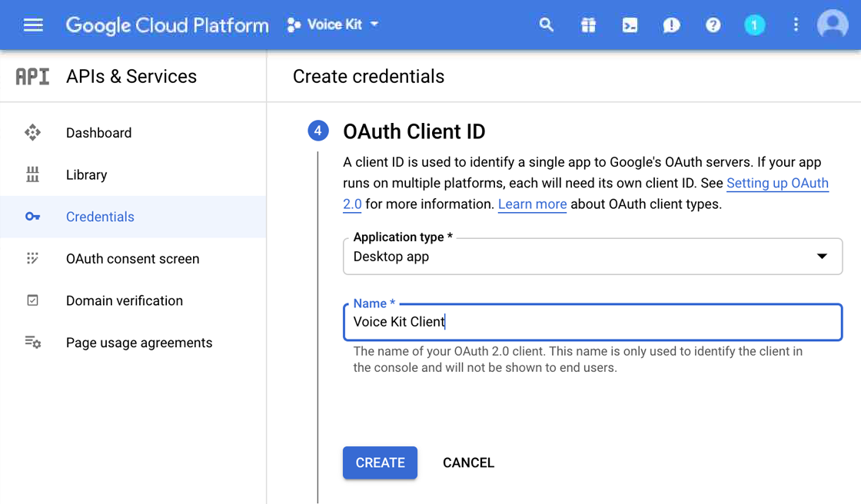View the notifications badge showing 1

(754, 25)
